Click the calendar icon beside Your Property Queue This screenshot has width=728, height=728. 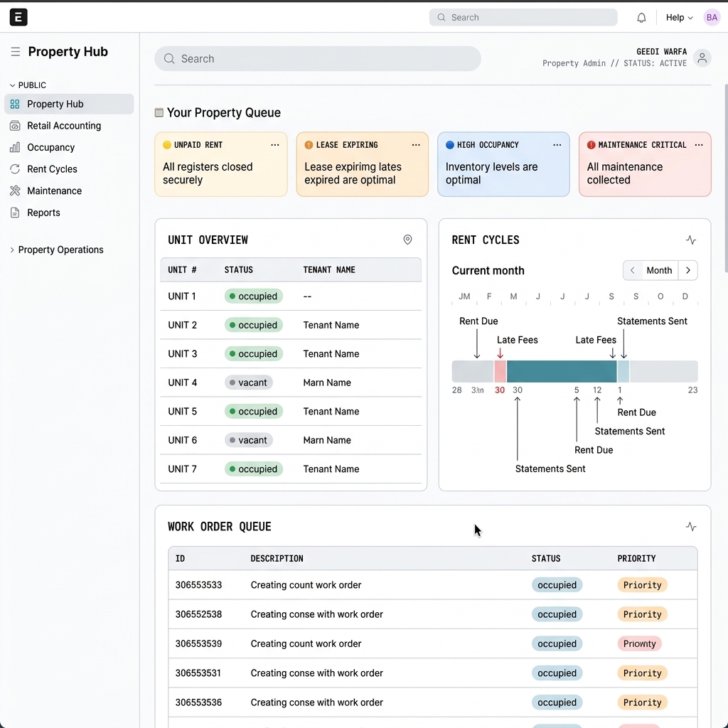tap(158, 112)
